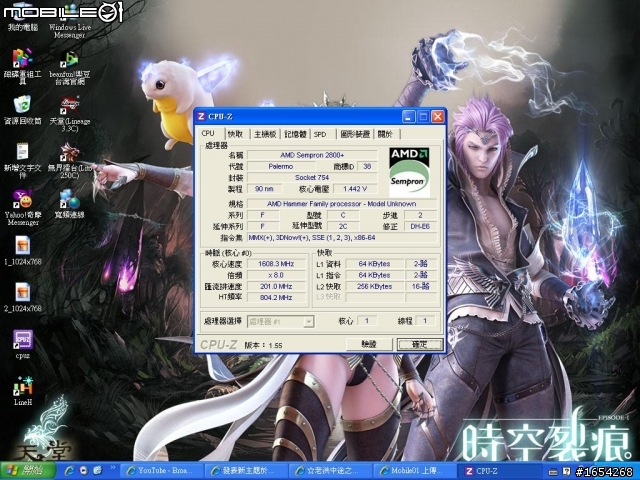This screenshot has height=480, width=640.
Task: Click the 確定 OK button
Action: (x=420, y=344)
